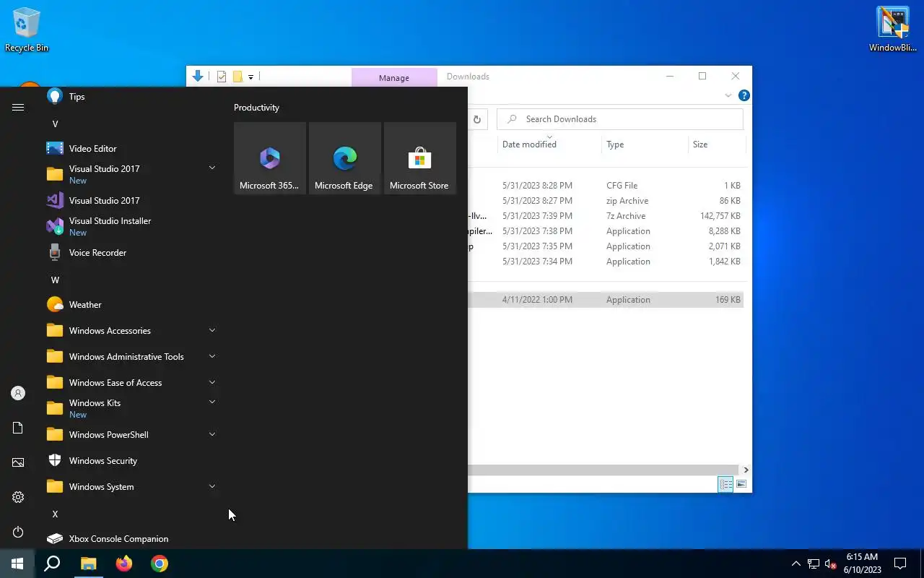Select the 7z Archive row
Image resolution: width=924 pixels, height=578 pixels.
tap(606, 216)
